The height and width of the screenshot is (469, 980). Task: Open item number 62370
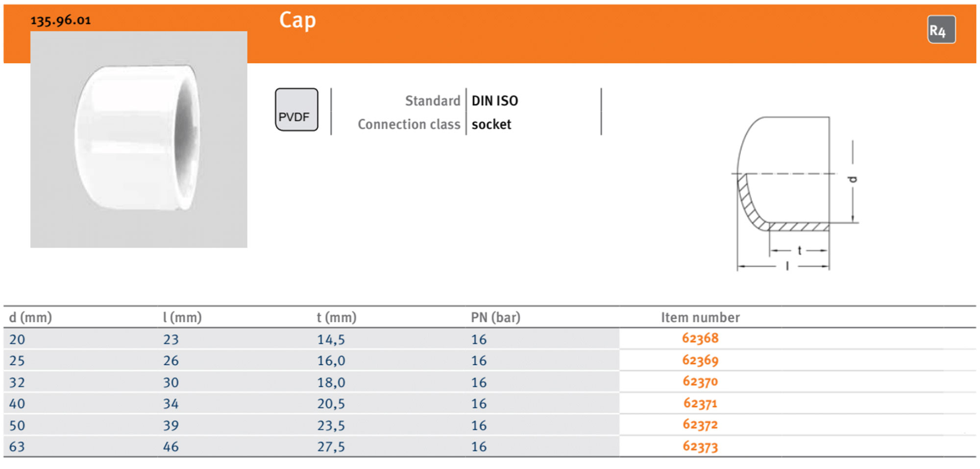click(700, 382)
